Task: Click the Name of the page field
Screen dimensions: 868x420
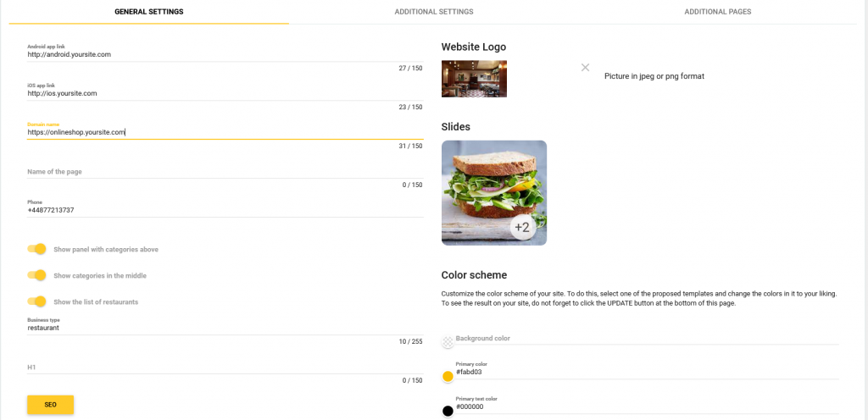Action: [x=225, y=172]
